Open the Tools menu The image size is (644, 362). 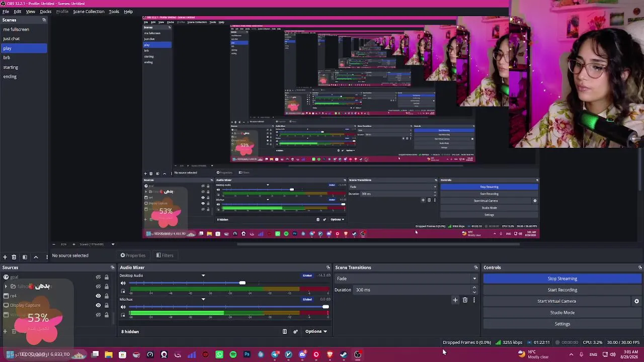tap(114, 12)
